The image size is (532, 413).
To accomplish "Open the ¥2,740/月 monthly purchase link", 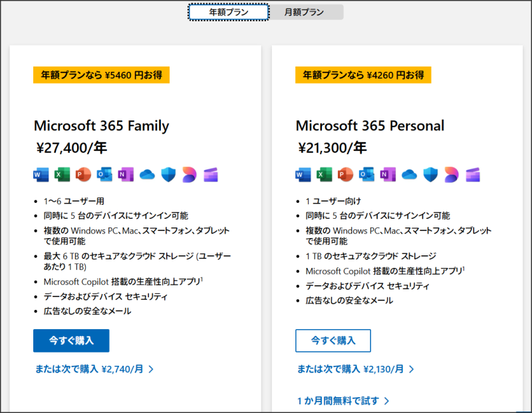I will pos(94,368).
